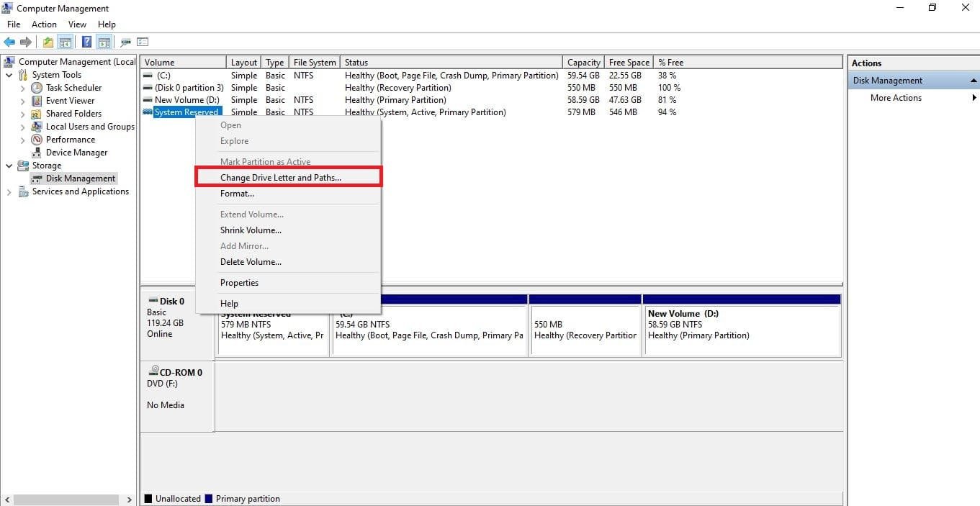Image resolution: width=980 pixels, height=506 pixels.
Task: Click the Performance icon in the console tree
Action: [37, 140]
